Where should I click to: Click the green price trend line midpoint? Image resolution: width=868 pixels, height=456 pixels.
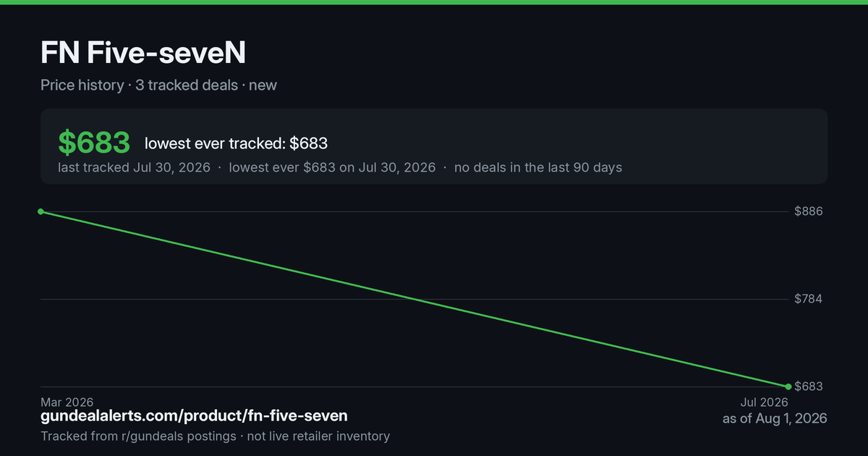tap(414, 299)
